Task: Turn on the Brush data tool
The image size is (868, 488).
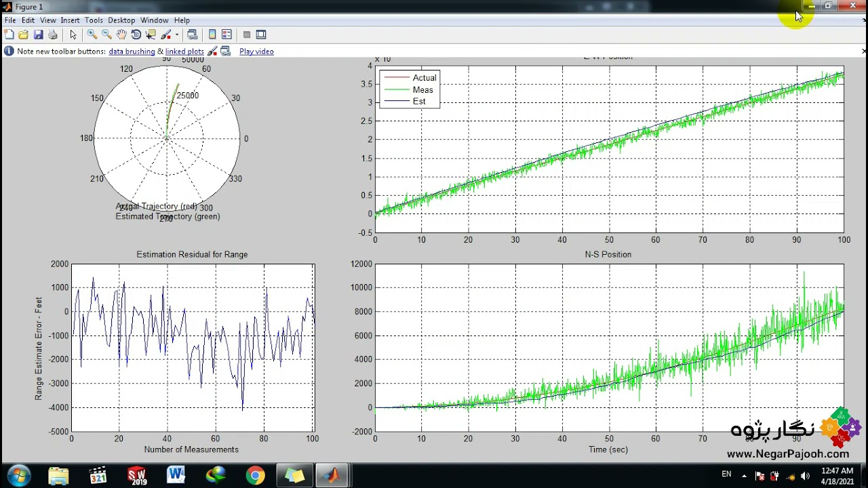Action: pyautogui.click(x=165, y=35)
